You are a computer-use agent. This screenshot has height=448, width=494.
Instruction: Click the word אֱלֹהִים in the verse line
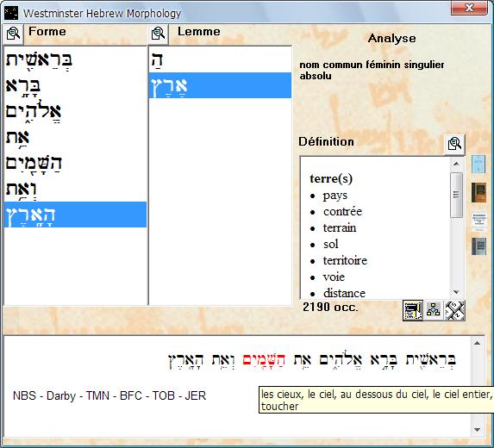point(341,360)
